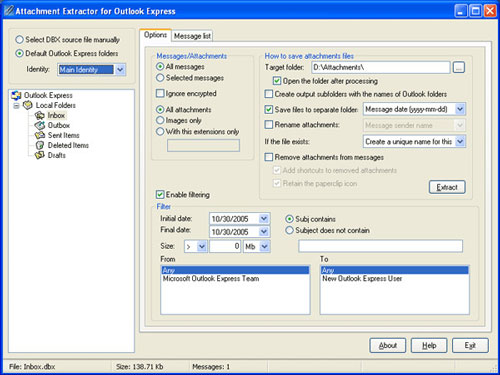Browse for target folder with ... button
Image resolution: width=500 pixels, height=375 pixels.
(x=459, y=68)
